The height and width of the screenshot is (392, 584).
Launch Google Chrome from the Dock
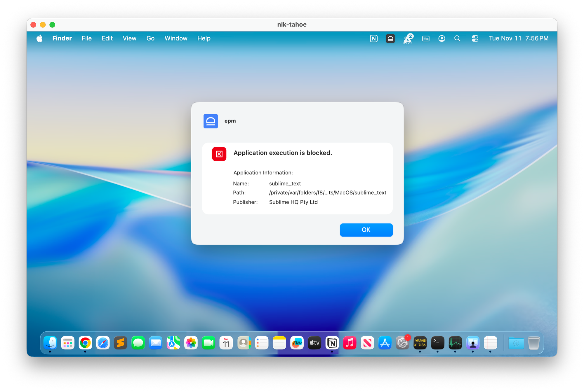(85, 343)
